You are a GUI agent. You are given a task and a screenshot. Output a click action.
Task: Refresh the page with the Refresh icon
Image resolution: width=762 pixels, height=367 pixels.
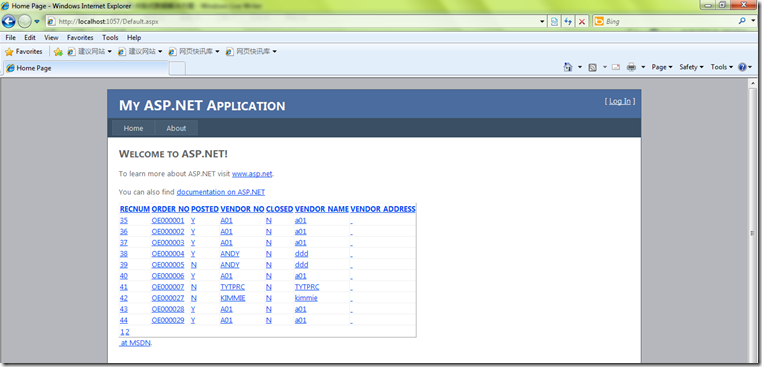[568, 22]
